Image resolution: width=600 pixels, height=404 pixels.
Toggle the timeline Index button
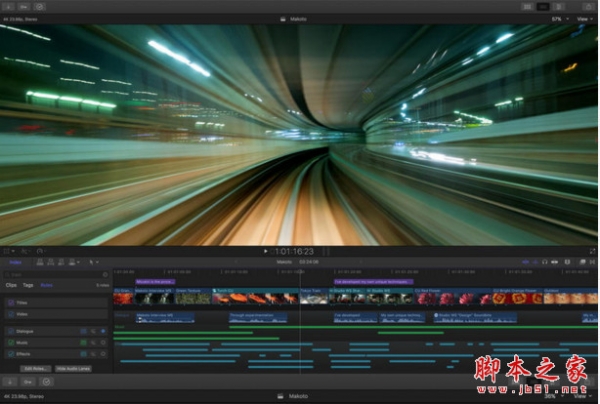(15, 262)
